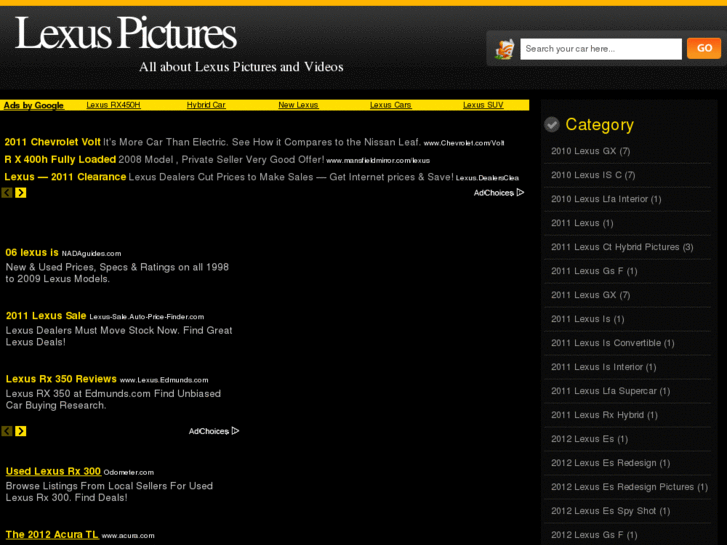Viewport: 727px width, 545px height.
Task: Open the 'R X 400h Fully Loaded' ad
Action: pos(60,160)
